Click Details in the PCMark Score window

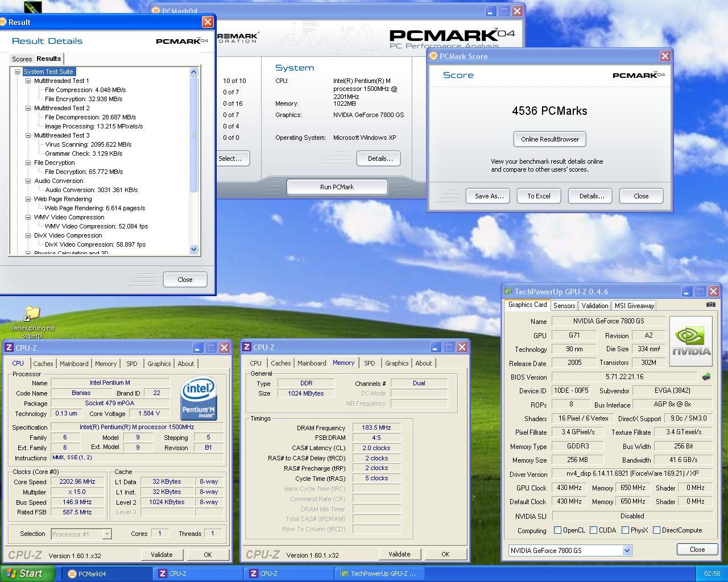coord(591,196)
